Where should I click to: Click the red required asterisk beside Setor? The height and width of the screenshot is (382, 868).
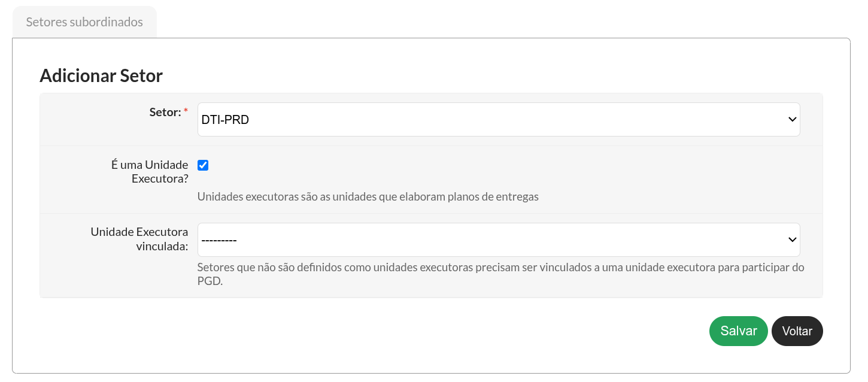[x=186, y=111]
